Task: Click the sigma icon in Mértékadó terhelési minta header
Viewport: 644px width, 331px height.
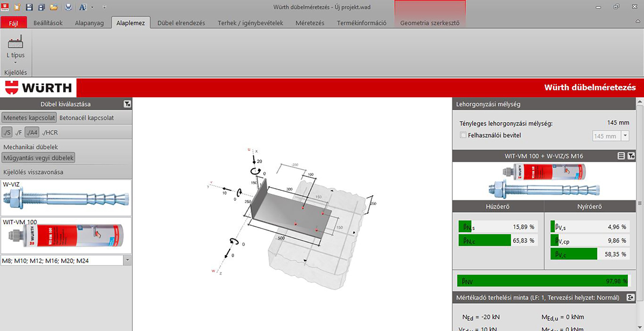Action: (631, 297)
